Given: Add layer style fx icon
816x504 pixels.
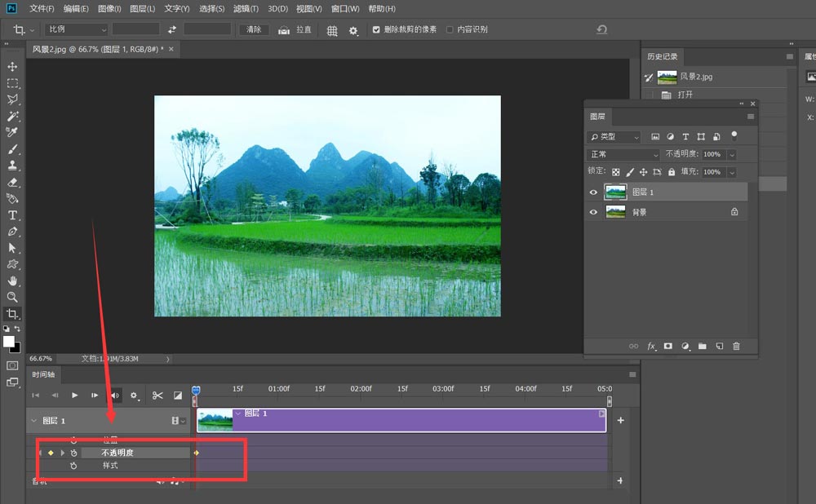Looking at the screenshot, I should (651, 346).
